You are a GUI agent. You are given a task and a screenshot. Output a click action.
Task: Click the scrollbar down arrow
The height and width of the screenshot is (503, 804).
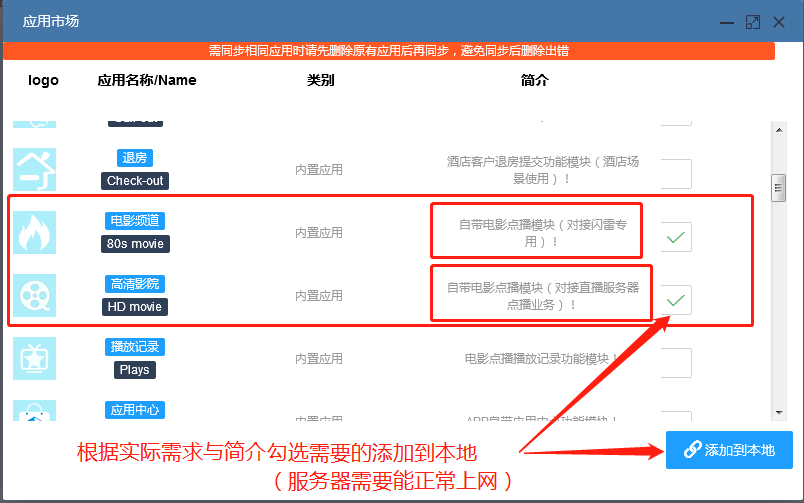[x=777, y=411]
